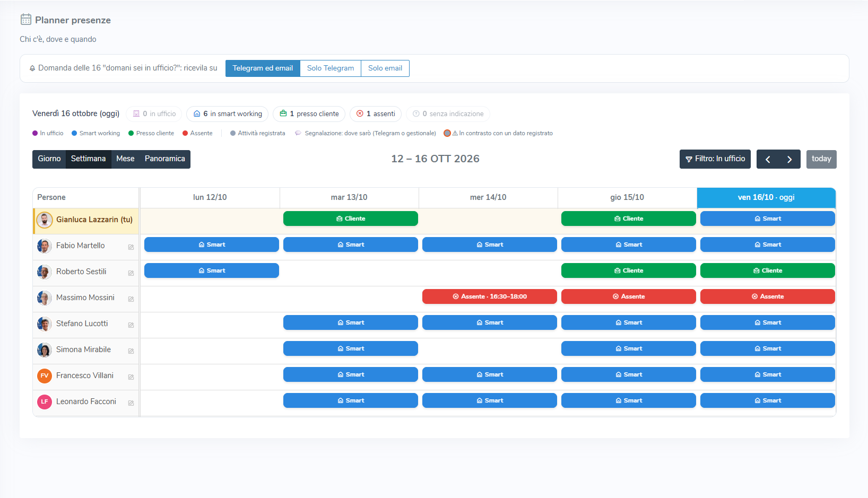Open Massimo Mossini's Assente 16:30–18:00 entry

click(490, 296)
